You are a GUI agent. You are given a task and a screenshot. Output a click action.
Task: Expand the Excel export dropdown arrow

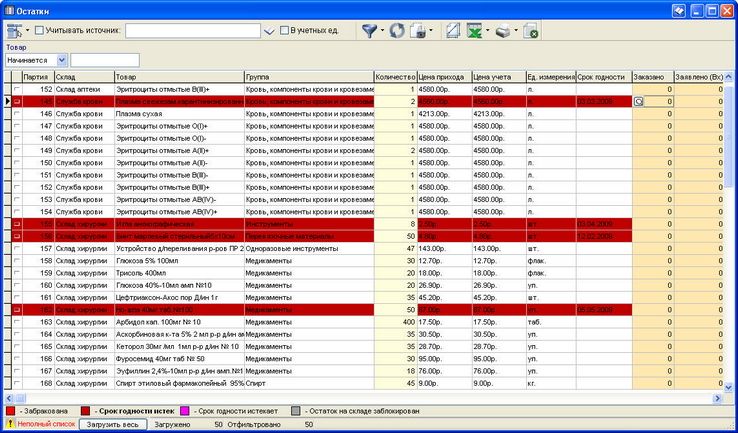point(488,31)
